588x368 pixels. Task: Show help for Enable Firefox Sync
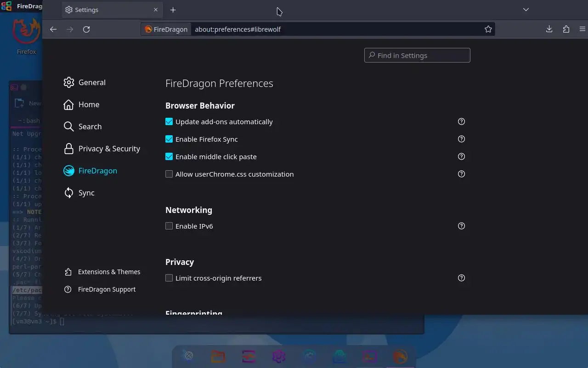462,139
